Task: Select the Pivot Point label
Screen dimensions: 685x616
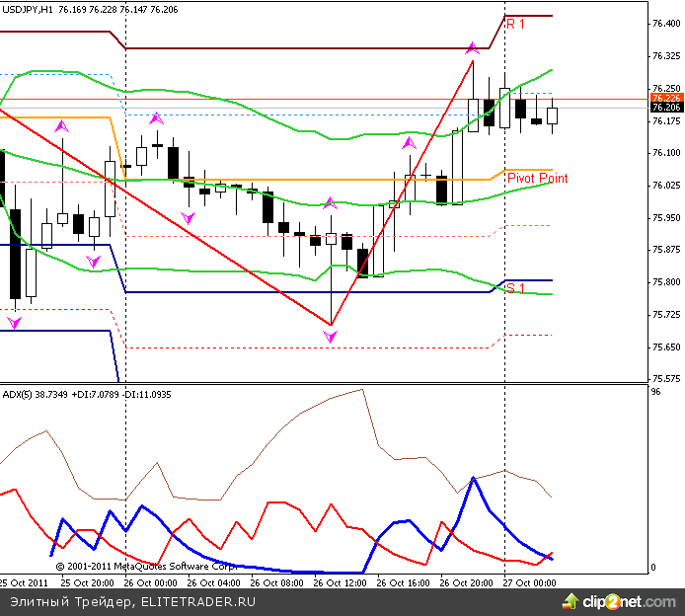Action: (x=537, y=178)
